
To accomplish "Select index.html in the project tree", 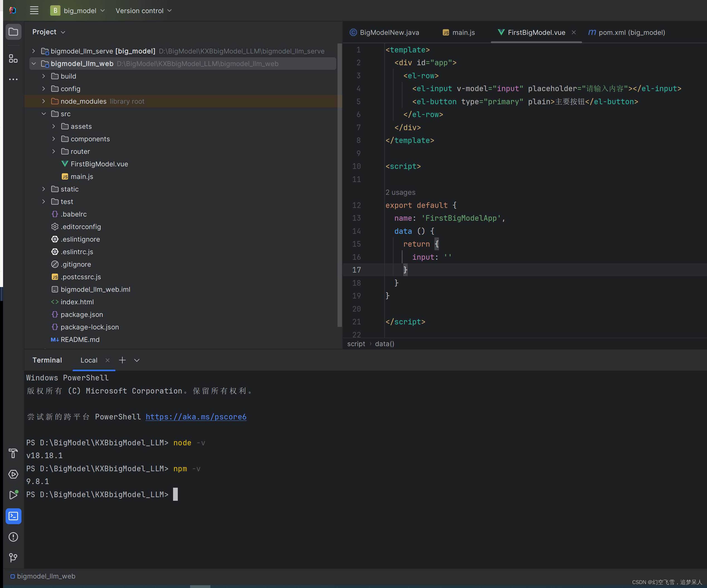I will click(x=72, y=302).
